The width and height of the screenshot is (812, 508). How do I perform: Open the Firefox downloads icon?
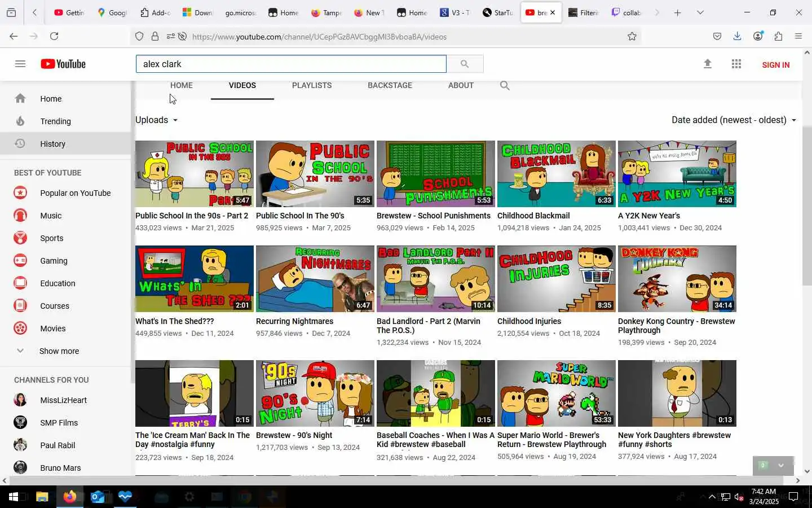click(x=737, y=36)
